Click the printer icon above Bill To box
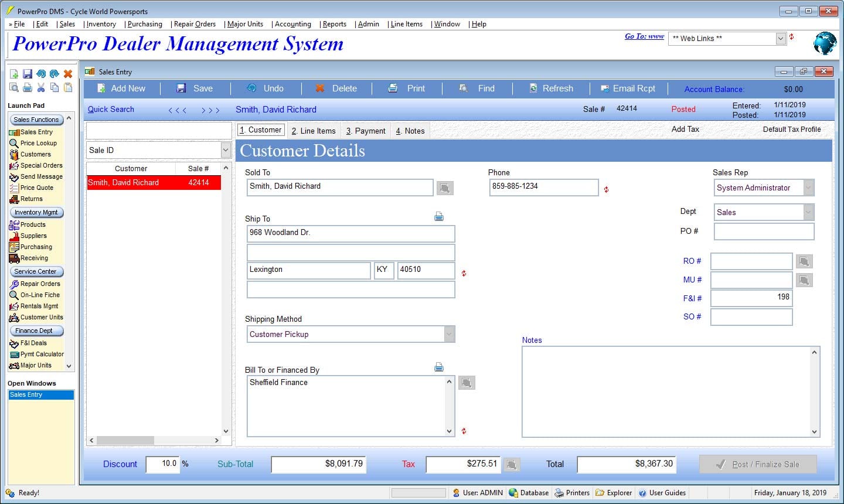844x504 pixels. [439, 367]
